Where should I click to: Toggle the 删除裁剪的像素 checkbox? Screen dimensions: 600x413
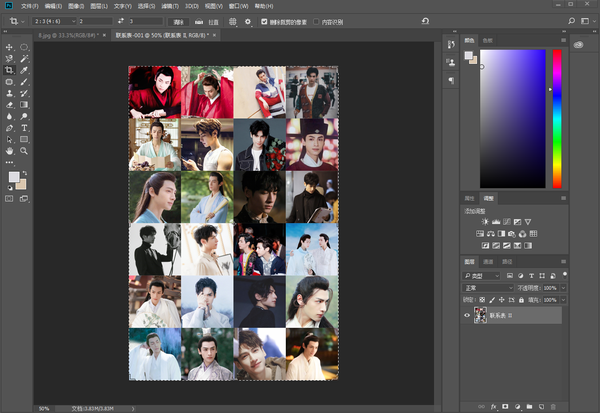263,20
